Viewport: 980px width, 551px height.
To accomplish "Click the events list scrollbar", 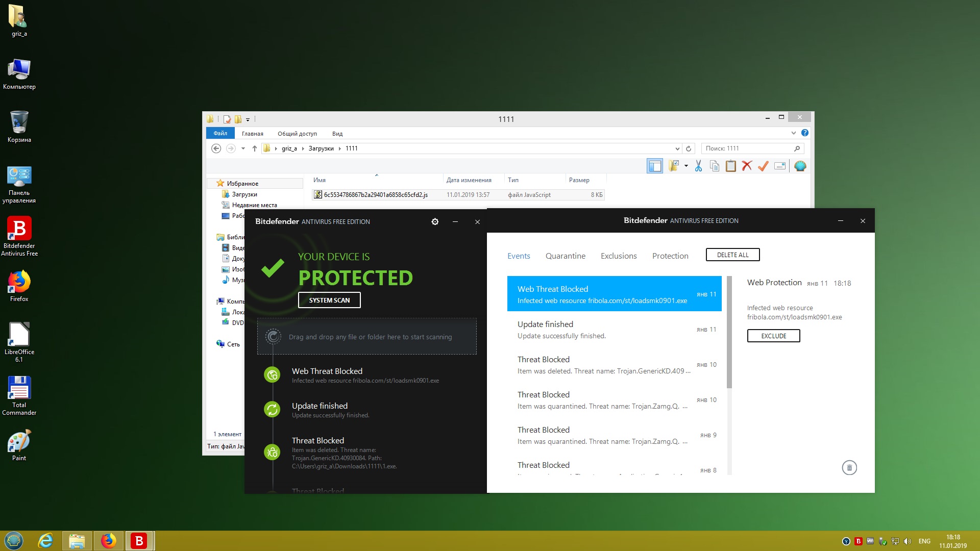I will [729, 332].
